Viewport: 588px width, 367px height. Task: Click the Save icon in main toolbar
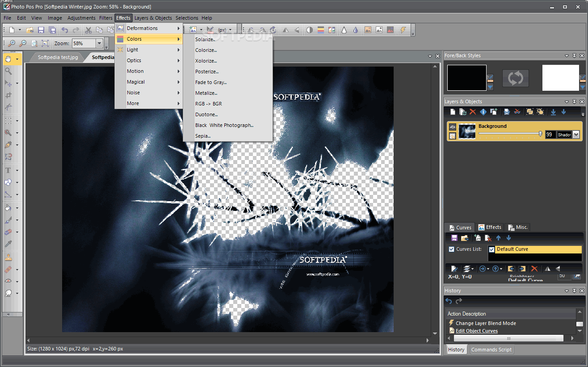click(41, 30)
